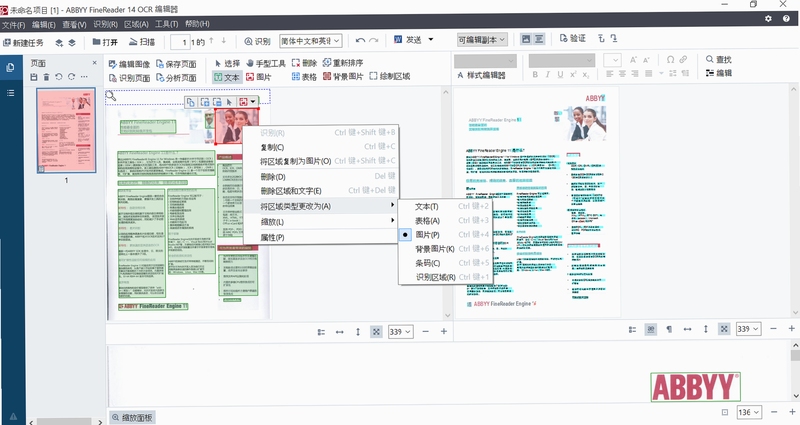Screen dimensions: 800x425
Task: Click the trash icon in the 页面 panel
Action: tap(46, 77)
